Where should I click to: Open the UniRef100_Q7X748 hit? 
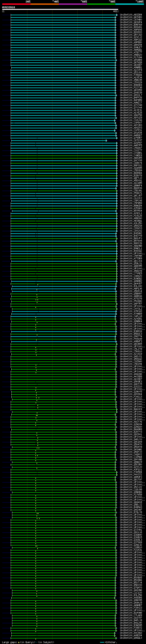click(131, 105)
